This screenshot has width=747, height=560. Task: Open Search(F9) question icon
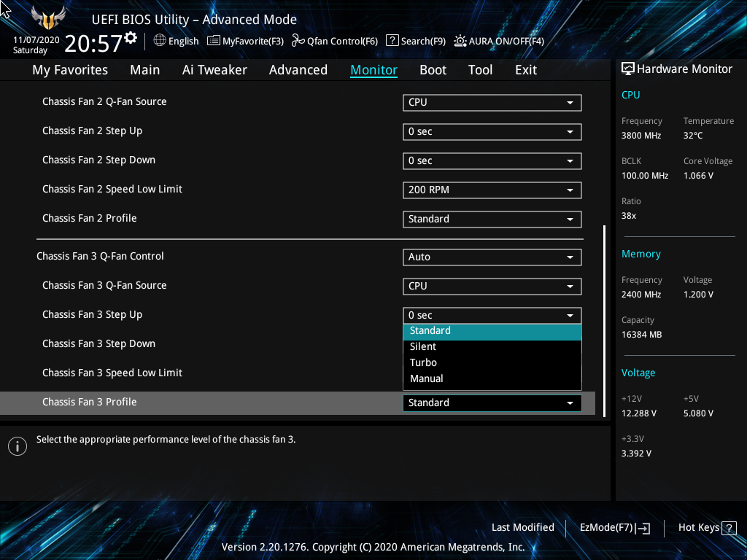pyautogui.click(x=392, y=40)
